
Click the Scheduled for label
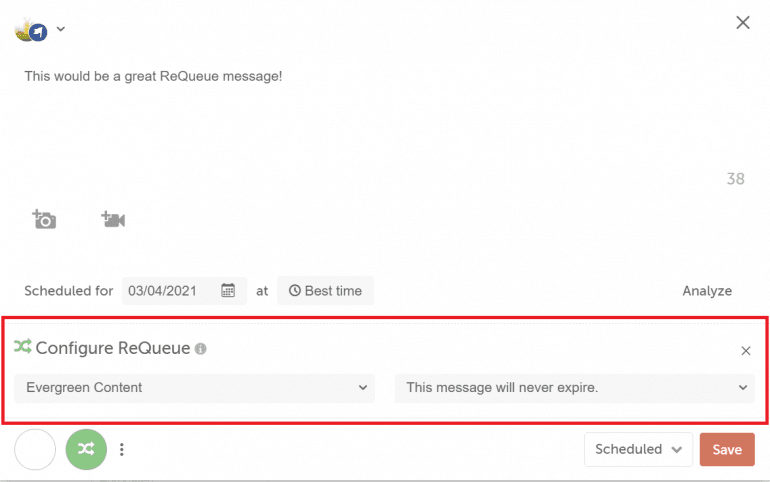coord(69,291)
